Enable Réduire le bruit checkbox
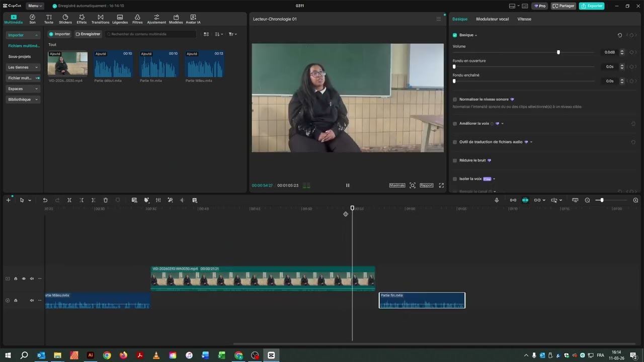The height and width of the screenshot is (362, 644). click(455, 160)
